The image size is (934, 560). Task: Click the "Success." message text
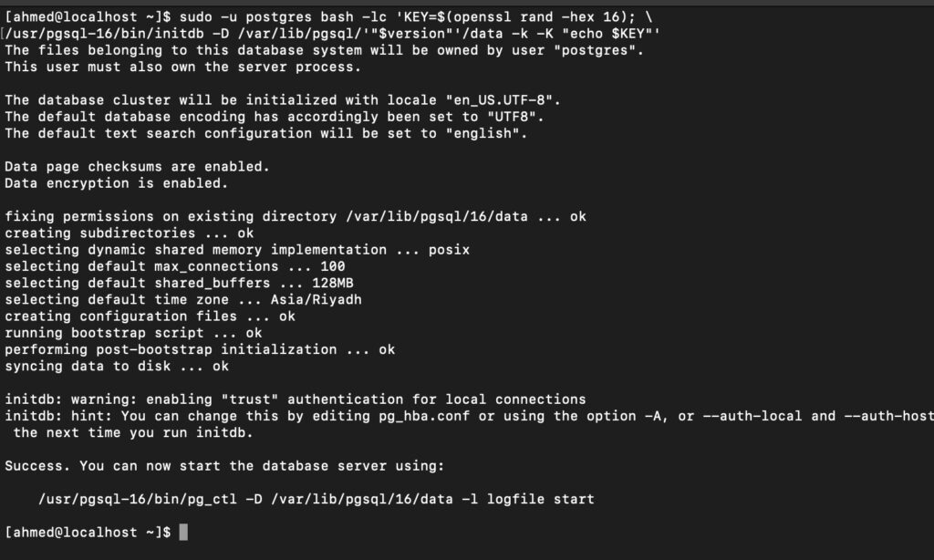click(x=38, y=466)
